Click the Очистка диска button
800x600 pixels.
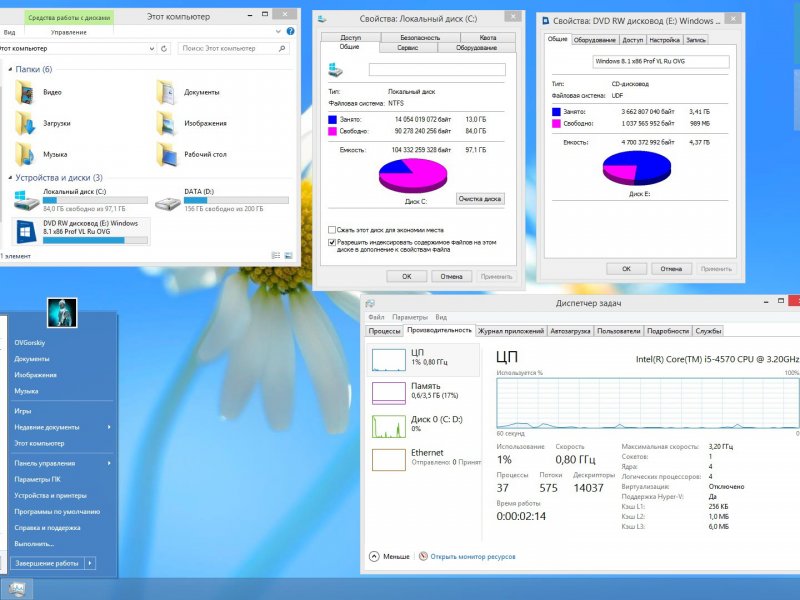click(x=480, y=199)
